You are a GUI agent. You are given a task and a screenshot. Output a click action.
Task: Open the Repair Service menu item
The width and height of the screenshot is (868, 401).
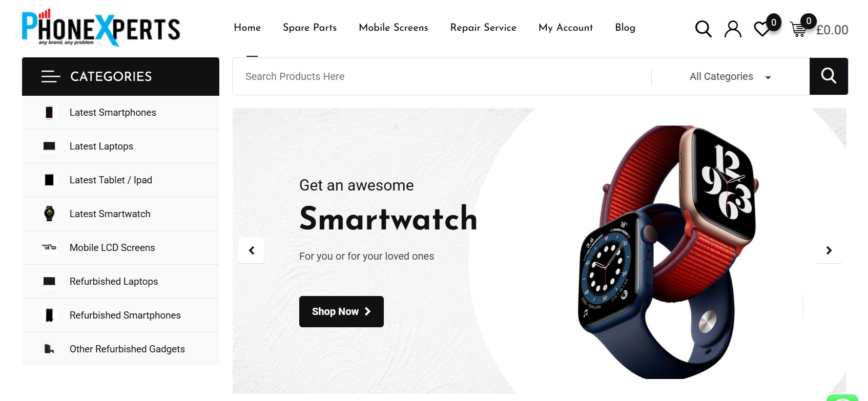point(483,28)
